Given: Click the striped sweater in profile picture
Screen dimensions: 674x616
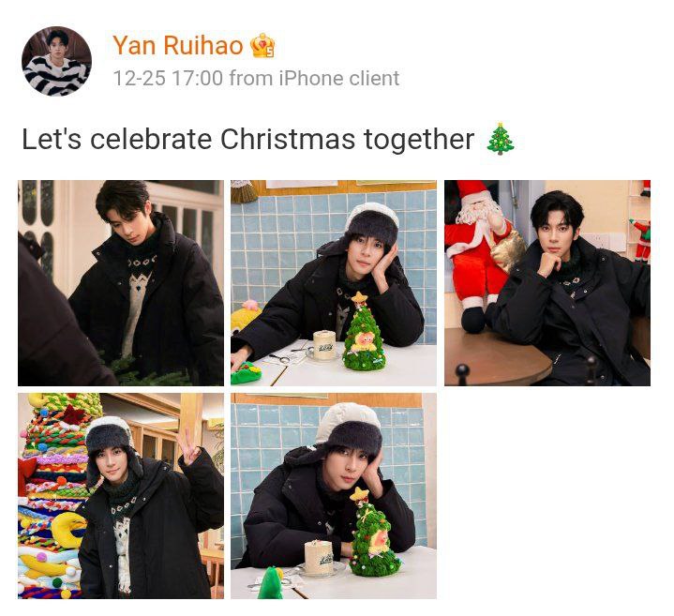Looking at the screenshot, I should tap(55, 77).
